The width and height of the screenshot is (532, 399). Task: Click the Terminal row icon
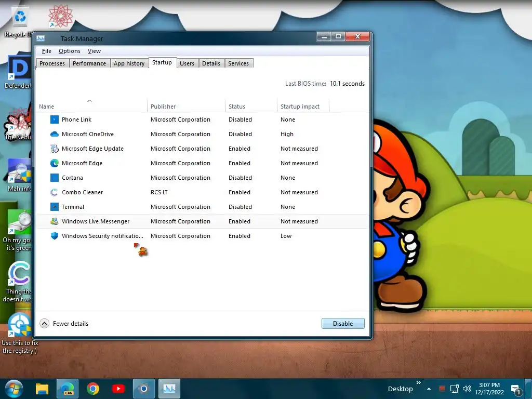click(54, 207)
